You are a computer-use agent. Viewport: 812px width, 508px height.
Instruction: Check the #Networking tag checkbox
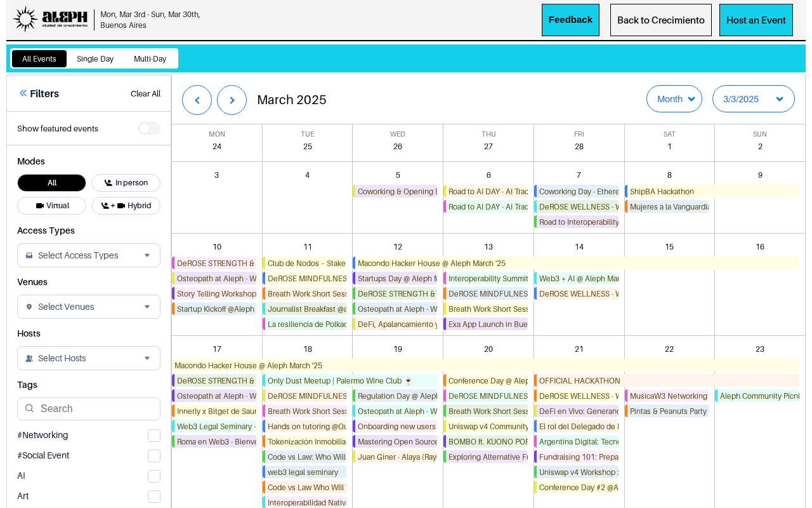(x=154, y=436)
